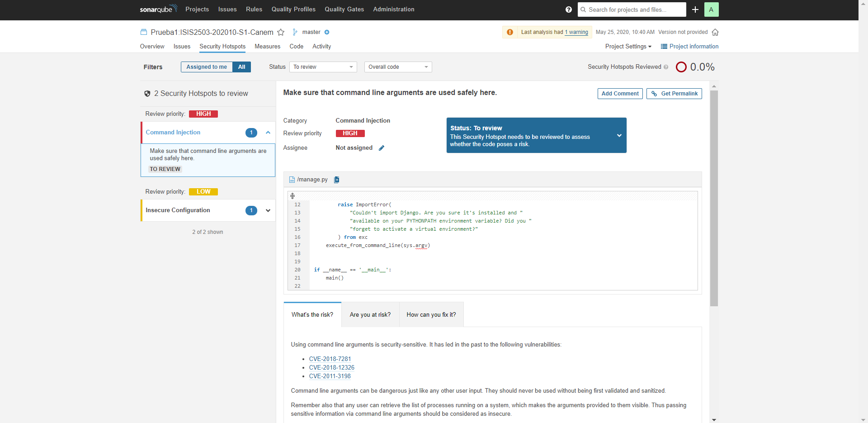Viewport: 868px width, 423px height.
Task: Switch to the Activity tab
Action: (x=322, y=47)
